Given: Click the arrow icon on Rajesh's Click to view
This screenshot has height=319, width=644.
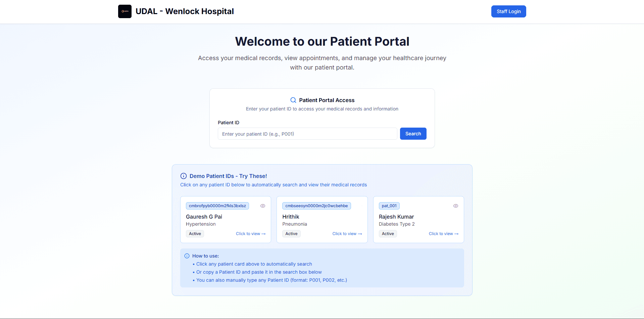Looking at the screenshot, I should 456,234.
